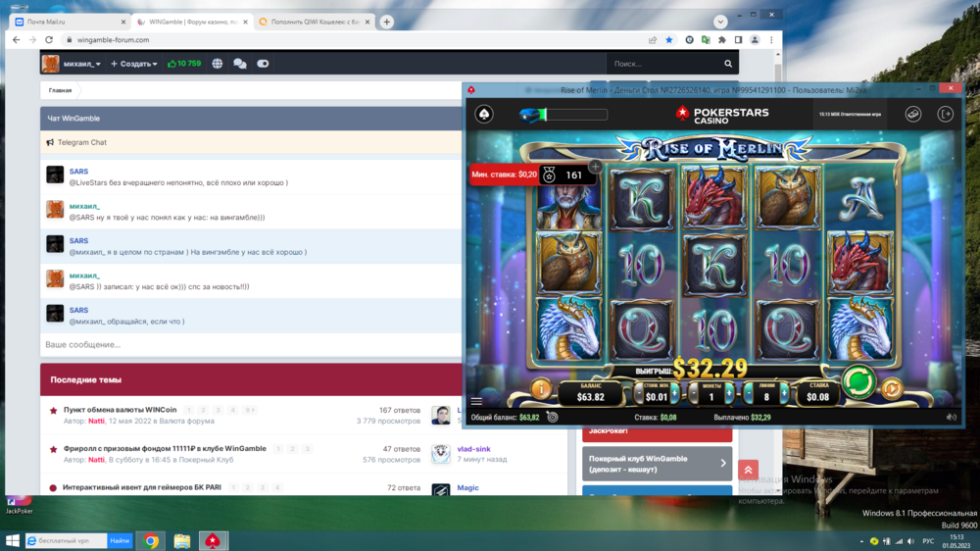This screenshot has width=980, height=551.
Task: Click the forum messages chat bubbles icon
Action: [239, 64]
